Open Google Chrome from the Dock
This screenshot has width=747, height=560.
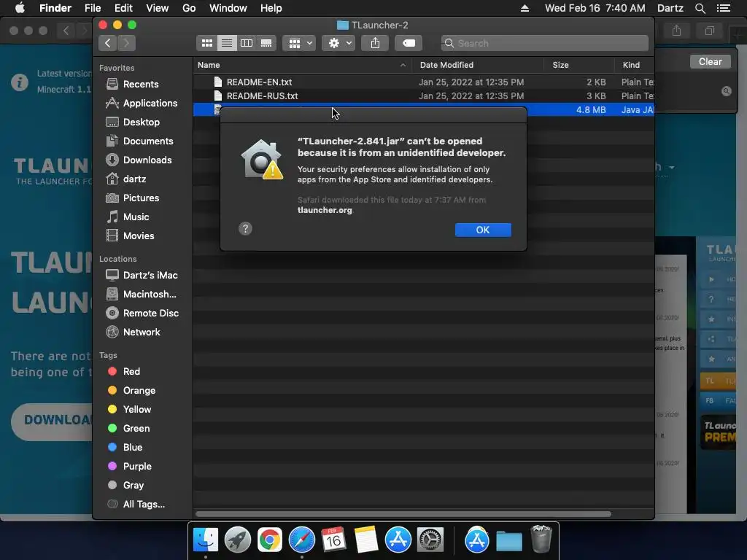point(270,540)
